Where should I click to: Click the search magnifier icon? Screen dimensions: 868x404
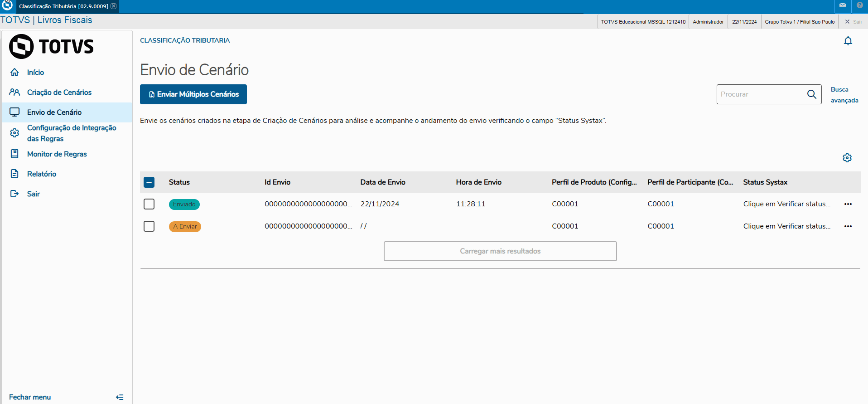click(811, 94)
